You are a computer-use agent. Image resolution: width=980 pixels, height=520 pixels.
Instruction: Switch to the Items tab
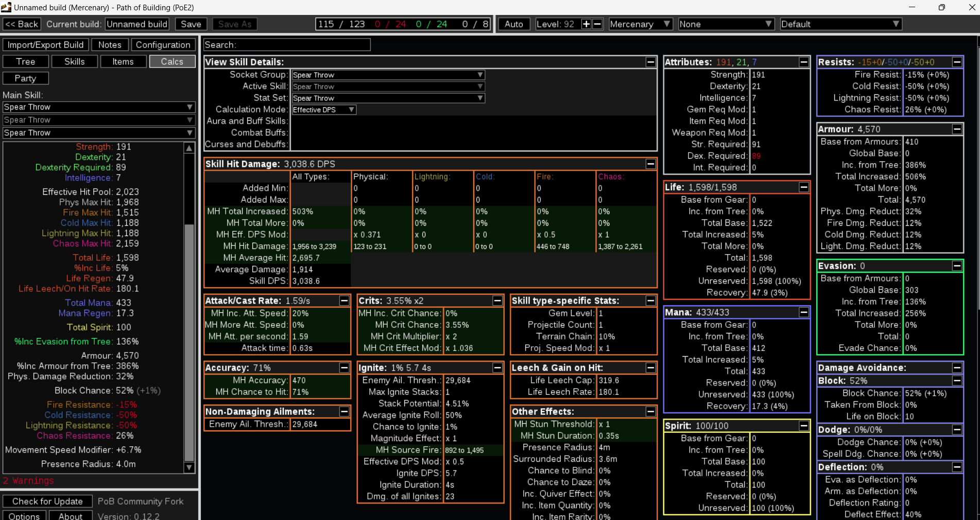[x=123, y=61]
